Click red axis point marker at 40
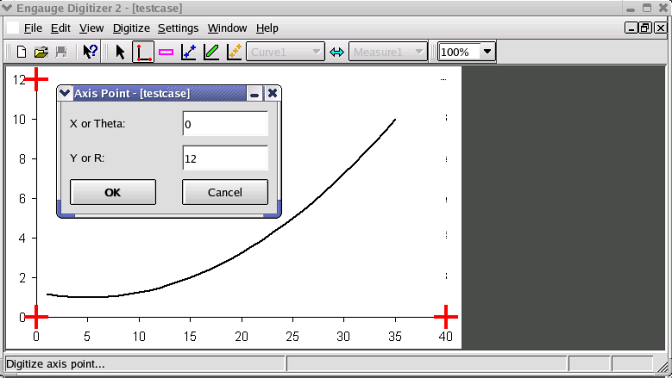 (446, 317)
